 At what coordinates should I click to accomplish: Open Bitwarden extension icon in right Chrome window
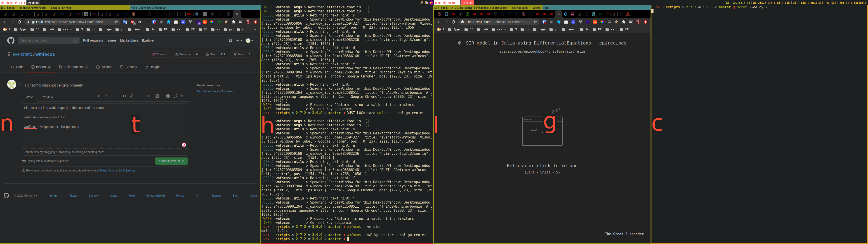(x=544, y=22)
